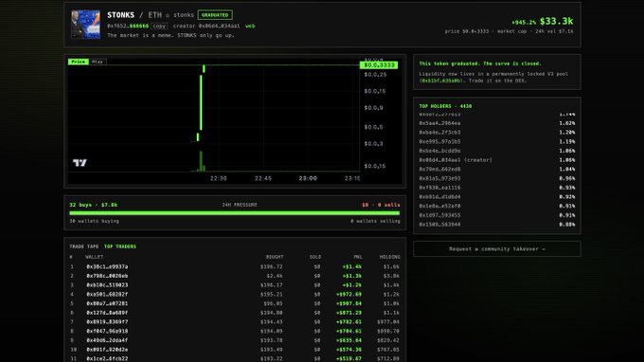Click holder row 0xb91d…d1d6d4
Screen dimensions: 644x362
point(497,197)
